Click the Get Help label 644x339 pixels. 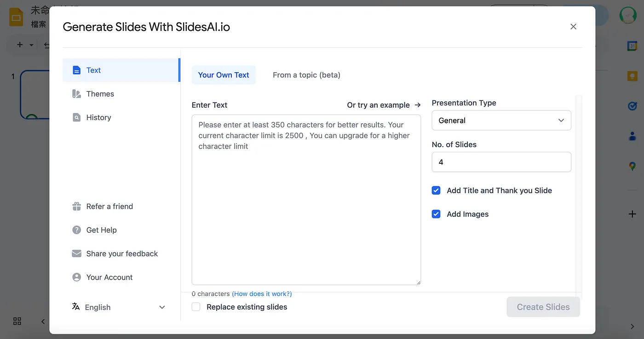pyautogui.click(x=101, y=230)
